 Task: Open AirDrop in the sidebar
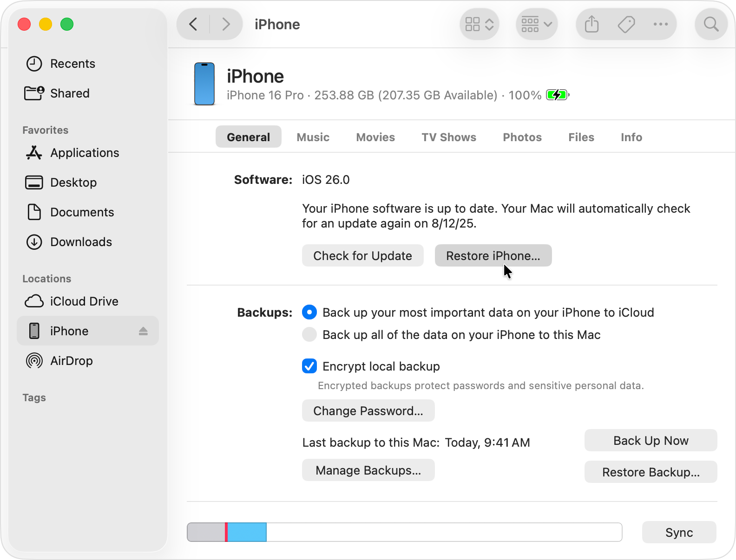[71, 361]
